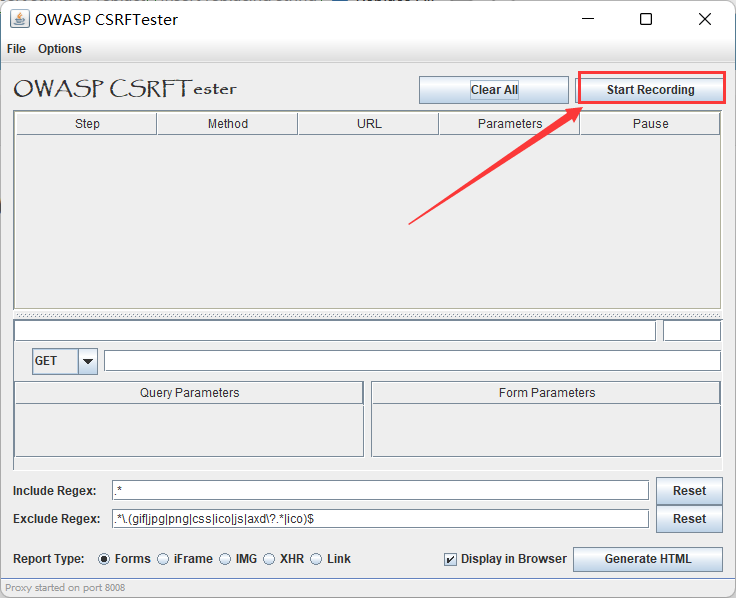Select the IMG report type

point(238,559)
